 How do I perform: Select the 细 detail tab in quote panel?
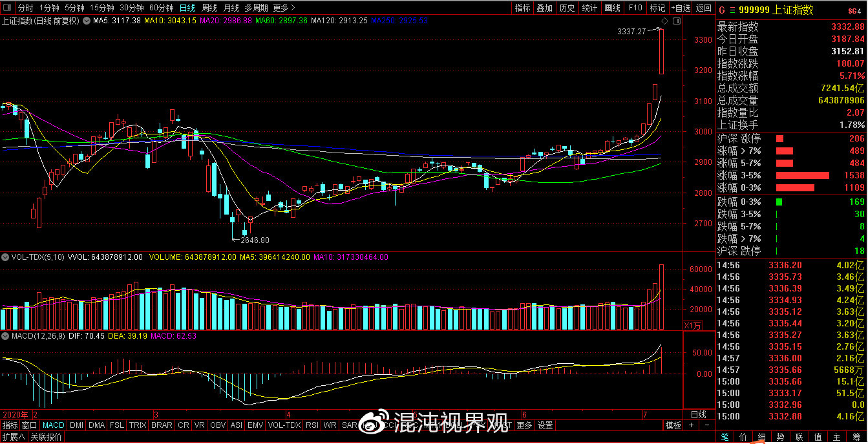(762, 437)
